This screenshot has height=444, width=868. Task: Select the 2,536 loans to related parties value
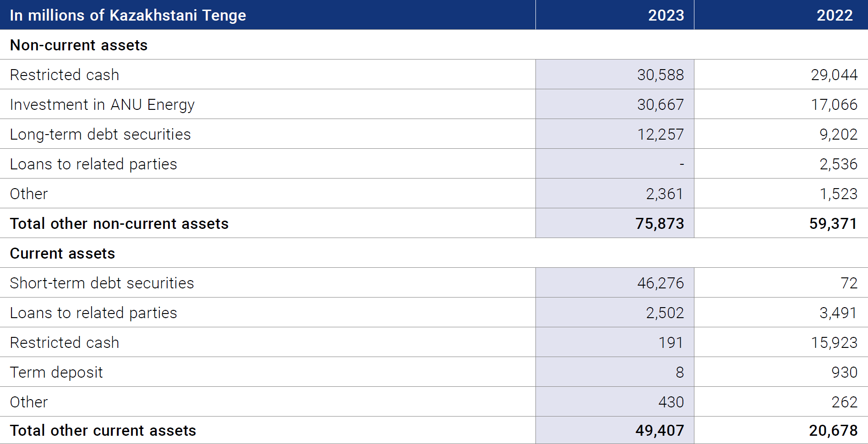(x=838, y=164)
